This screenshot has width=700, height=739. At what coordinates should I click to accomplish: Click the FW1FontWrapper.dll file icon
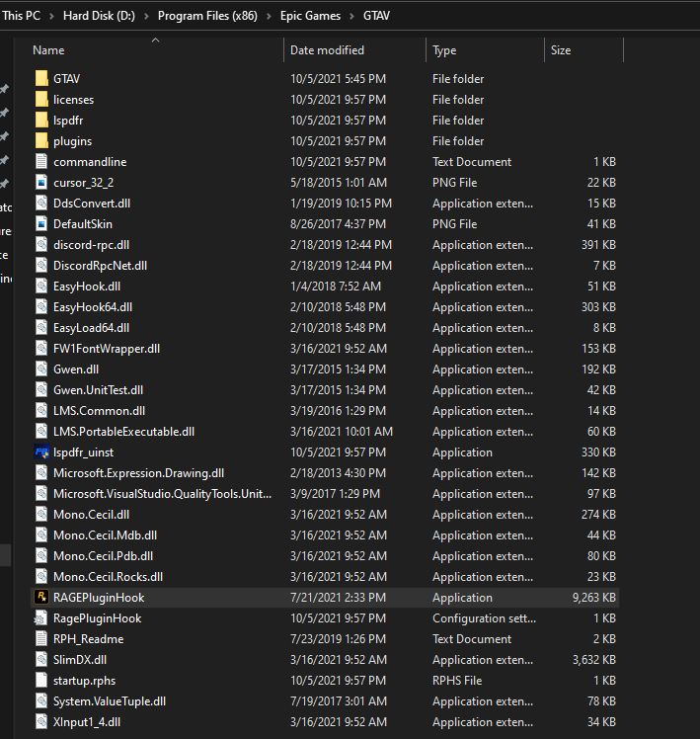pos(41,349)
